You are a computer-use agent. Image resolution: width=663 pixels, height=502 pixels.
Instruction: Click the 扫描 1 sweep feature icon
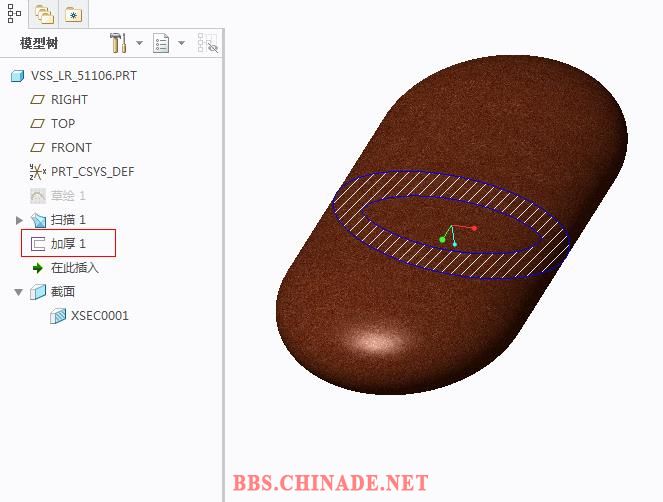[38, 220]
